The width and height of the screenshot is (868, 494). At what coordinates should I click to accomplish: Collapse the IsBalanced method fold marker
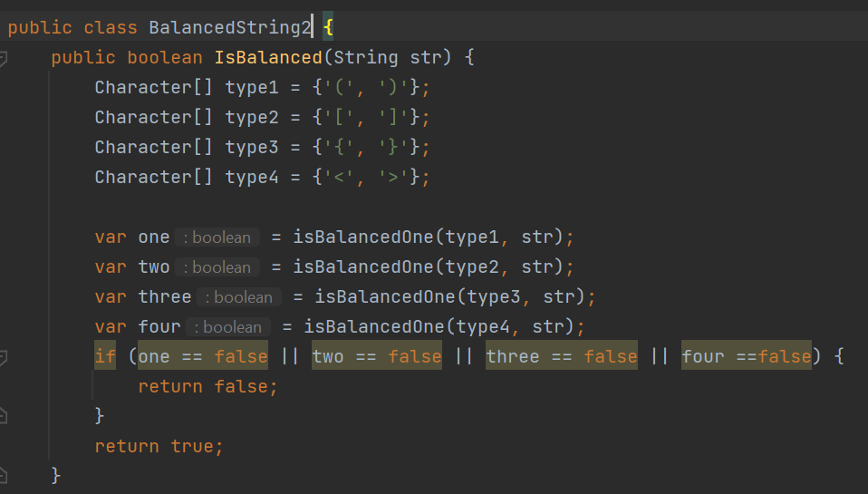pyautogui.click(x=4, y=58)
